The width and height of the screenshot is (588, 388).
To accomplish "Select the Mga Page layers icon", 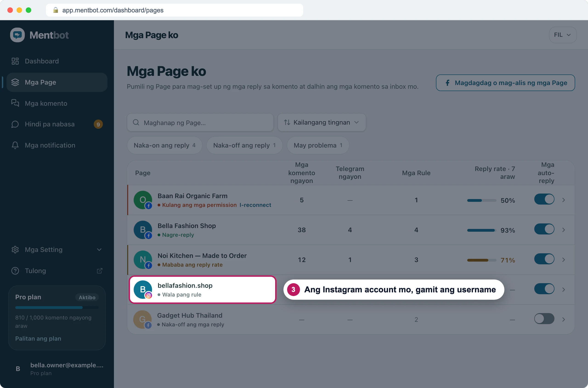I will click(x=15, y=82).
